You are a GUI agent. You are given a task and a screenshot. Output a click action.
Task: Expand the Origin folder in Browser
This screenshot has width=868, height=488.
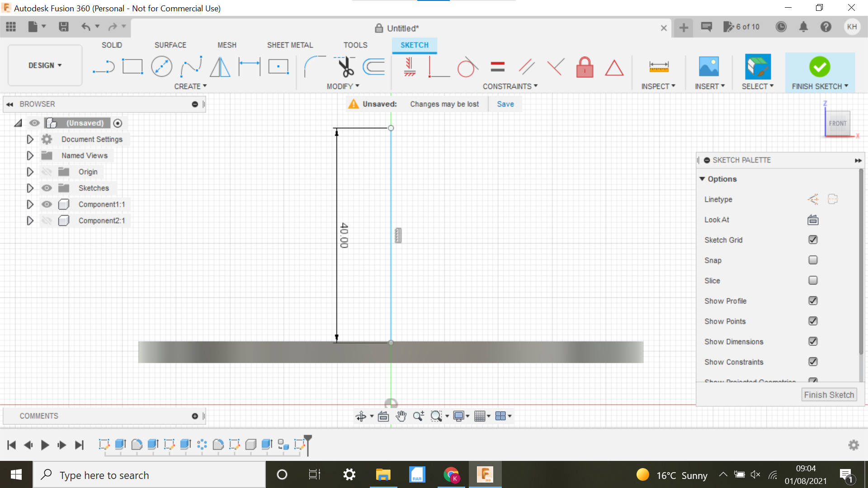click(x=30, y=172)
